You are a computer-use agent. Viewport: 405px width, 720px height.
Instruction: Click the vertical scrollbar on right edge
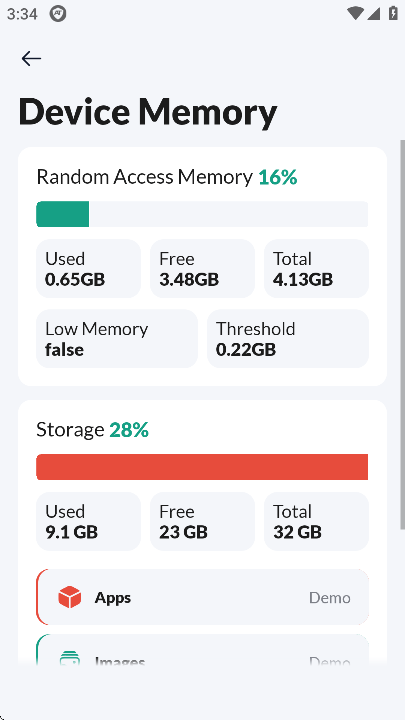pyautogui.click(x=403, y=334)
